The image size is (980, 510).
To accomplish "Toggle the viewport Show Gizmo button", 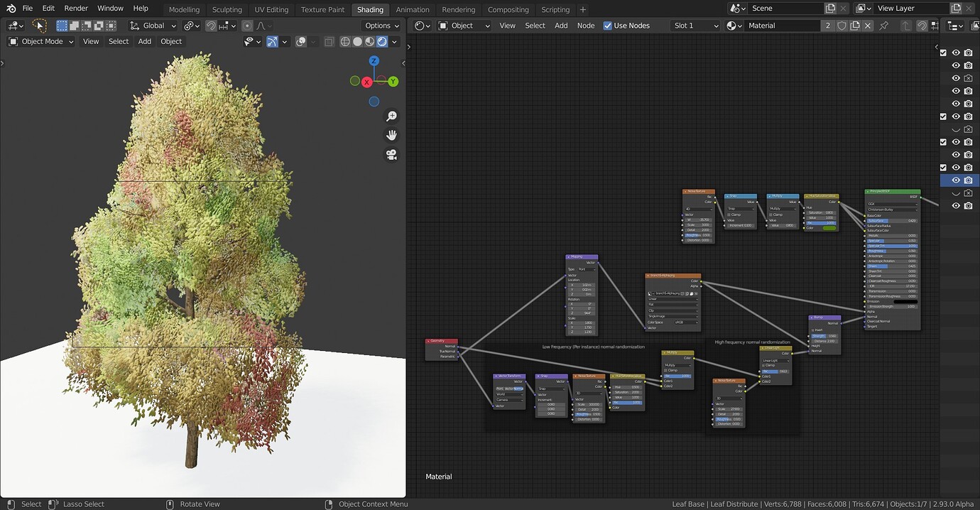I will [272, 41].
